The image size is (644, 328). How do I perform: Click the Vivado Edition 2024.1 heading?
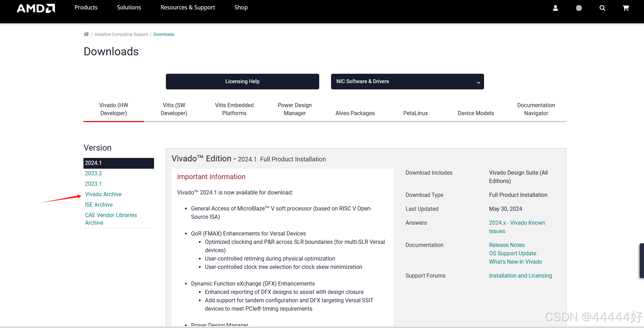point(249,159)
